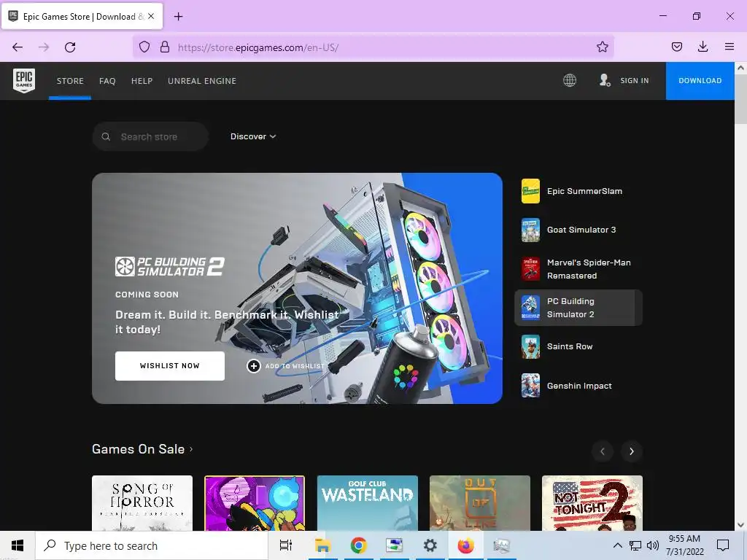
Task: Show hidden system tray icons
Action: click(x=617, y=545)
